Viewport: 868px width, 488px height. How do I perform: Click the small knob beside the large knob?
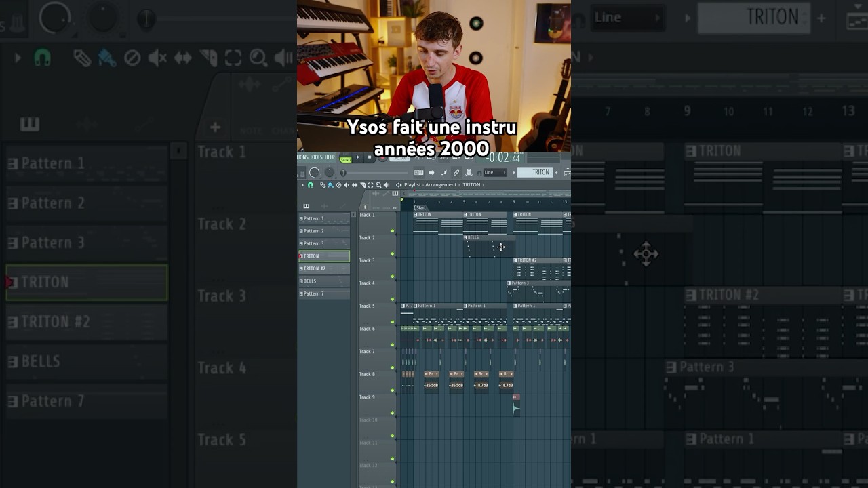tap(330, 173)
